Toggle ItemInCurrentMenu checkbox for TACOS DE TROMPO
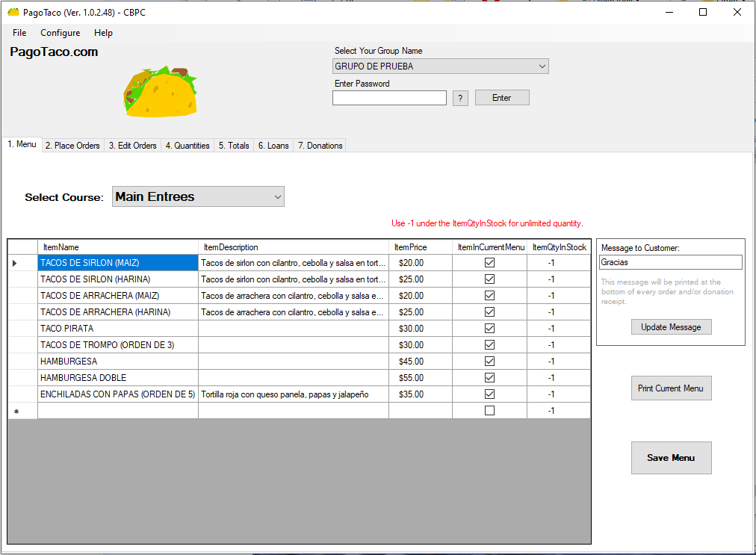 tap(489, 345)
